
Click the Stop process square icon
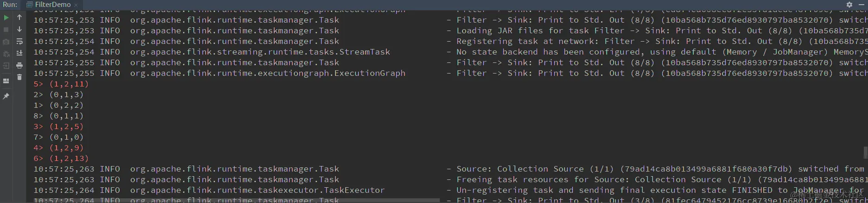point(6,30)
